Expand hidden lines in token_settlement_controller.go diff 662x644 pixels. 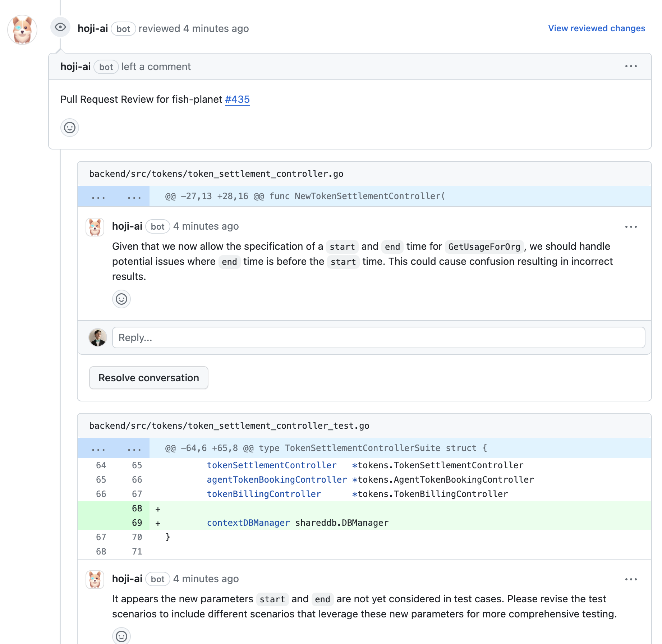(x=113, y=197)
